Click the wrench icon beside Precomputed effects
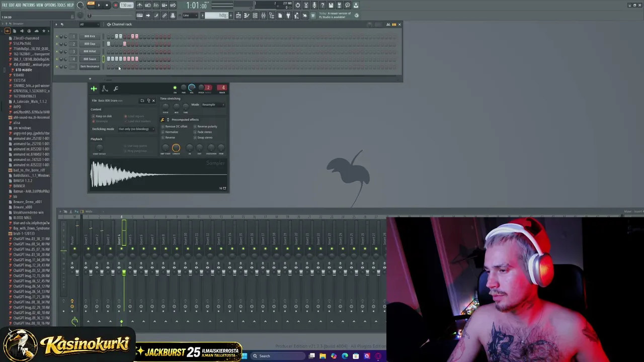 162,120
